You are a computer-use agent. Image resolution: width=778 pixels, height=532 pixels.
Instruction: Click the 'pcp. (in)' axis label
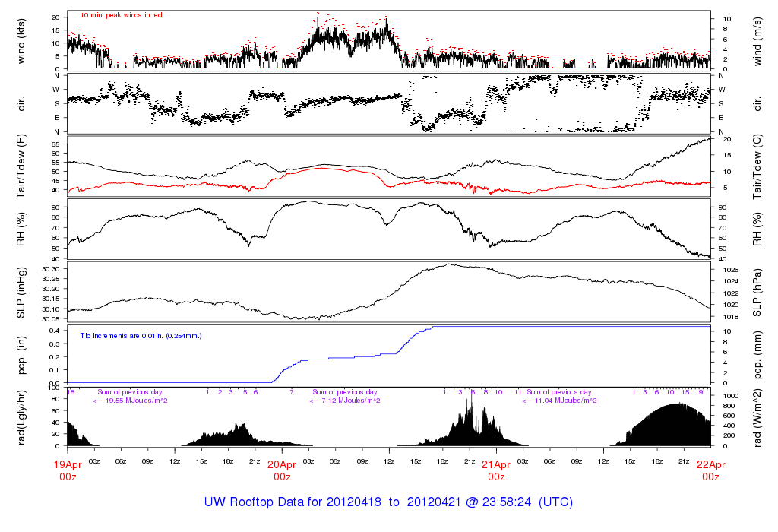tap(21, 355)
